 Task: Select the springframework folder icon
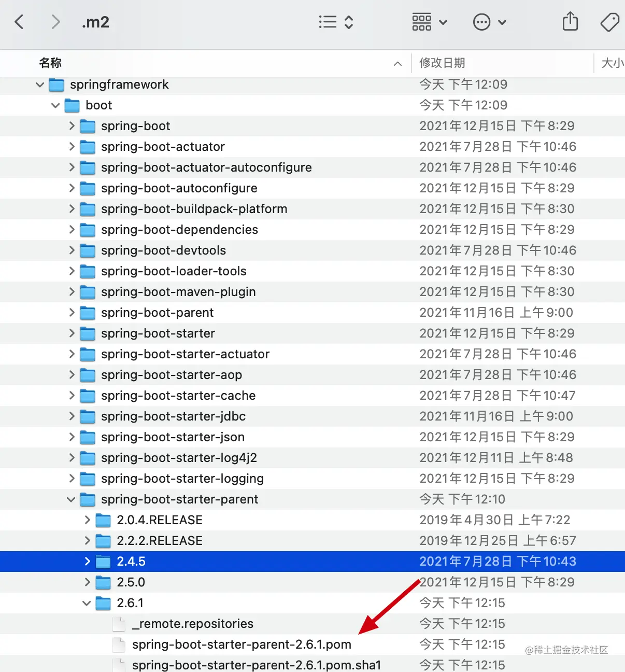coord(56,85)
